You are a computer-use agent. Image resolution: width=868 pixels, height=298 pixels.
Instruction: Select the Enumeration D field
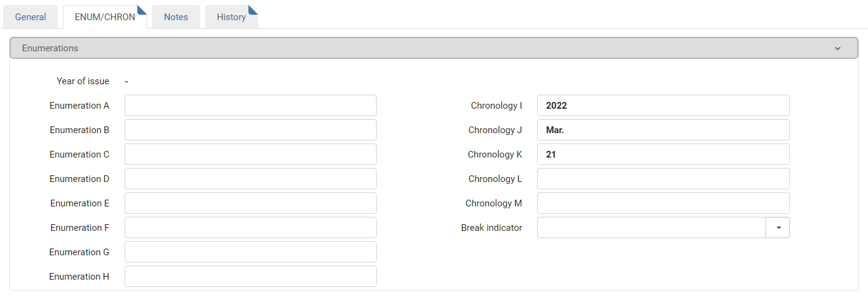coord(250,179)
